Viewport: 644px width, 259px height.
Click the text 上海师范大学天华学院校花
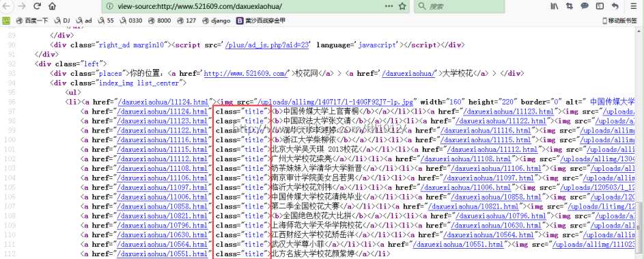coord(318,226)
